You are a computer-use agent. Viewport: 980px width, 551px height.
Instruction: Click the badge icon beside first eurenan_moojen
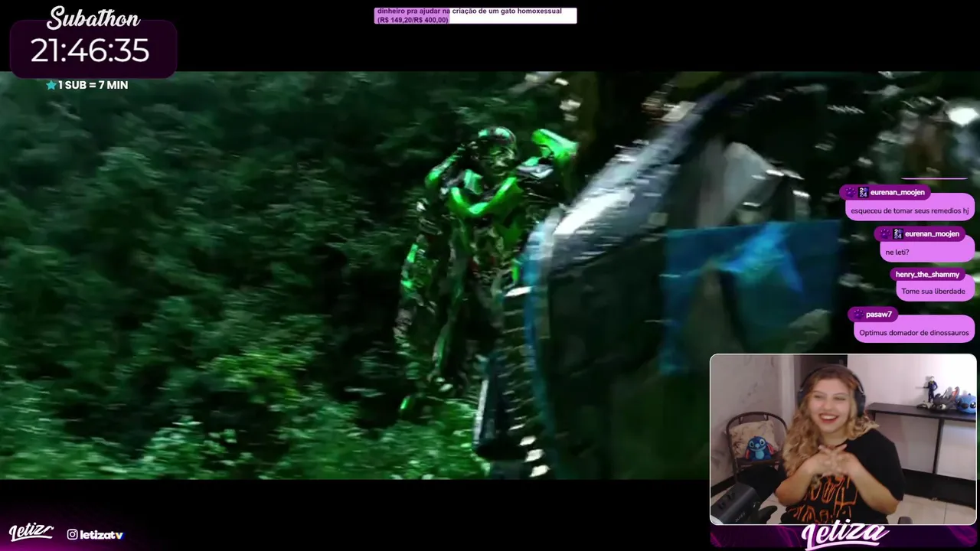point(850,192)
